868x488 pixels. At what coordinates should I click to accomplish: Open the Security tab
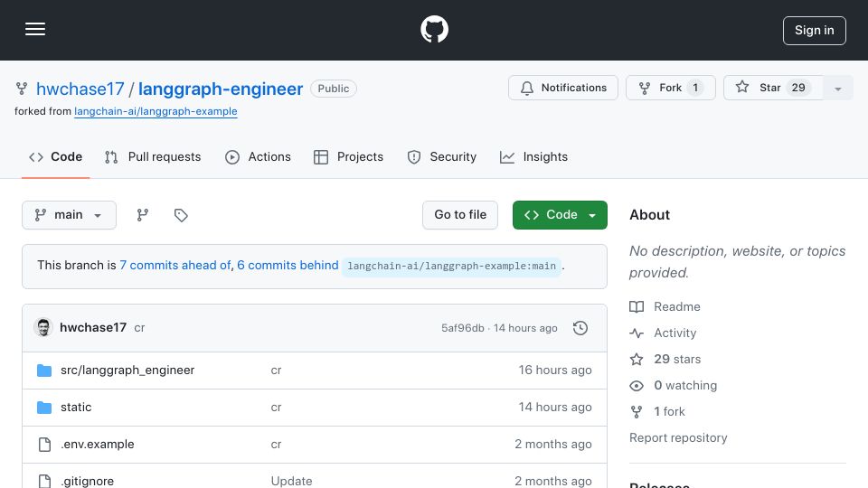point(442,157)
